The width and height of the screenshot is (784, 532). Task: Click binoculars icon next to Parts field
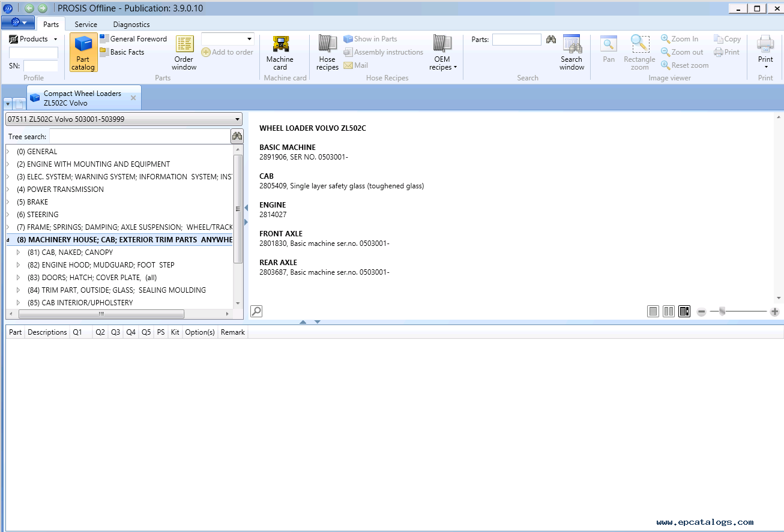pyautogui.click(x=551, y=40)
